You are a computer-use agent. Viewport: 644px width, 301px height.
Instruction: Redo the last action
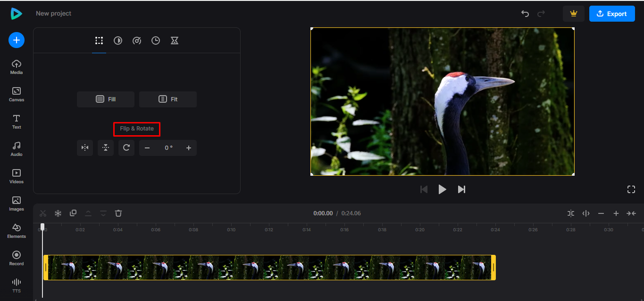[541, 14]
